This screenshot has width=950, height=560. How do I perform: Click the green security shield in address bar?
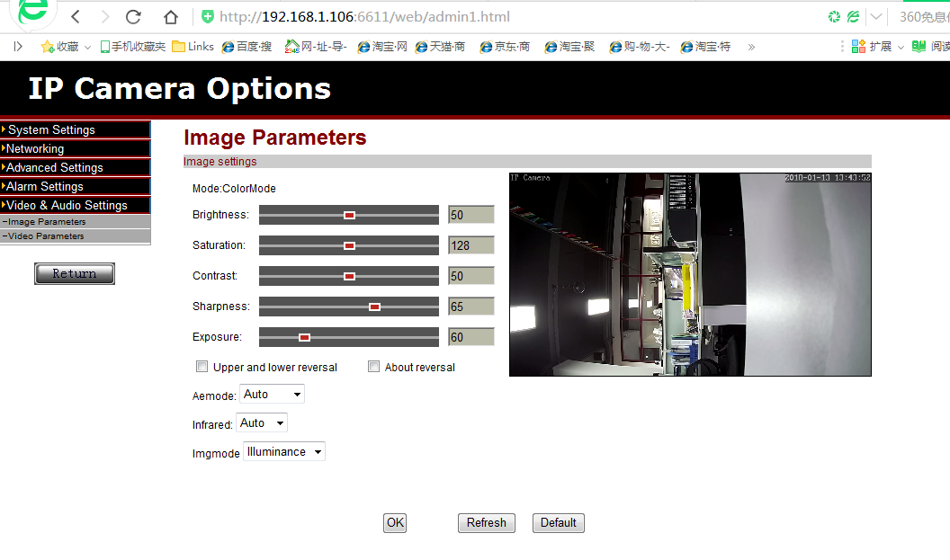click(208, 16)
